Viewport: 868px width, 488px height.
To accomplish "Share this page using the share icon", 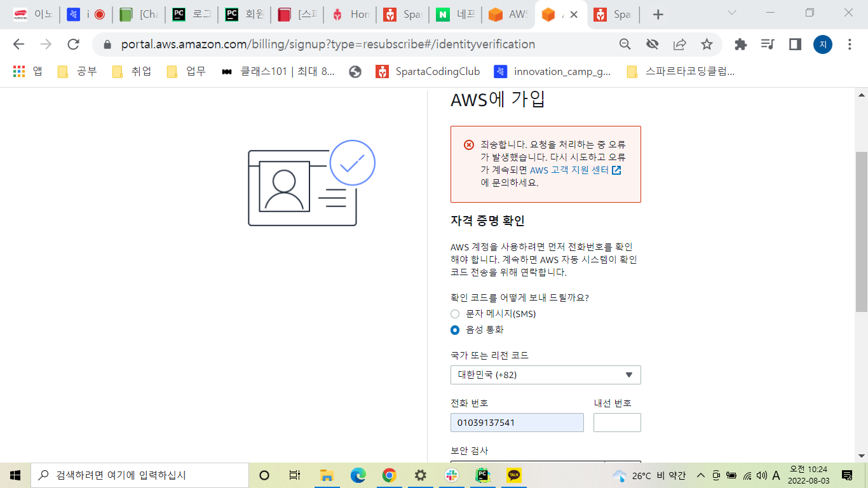I will pyautogui.click(x=679, y=44).
